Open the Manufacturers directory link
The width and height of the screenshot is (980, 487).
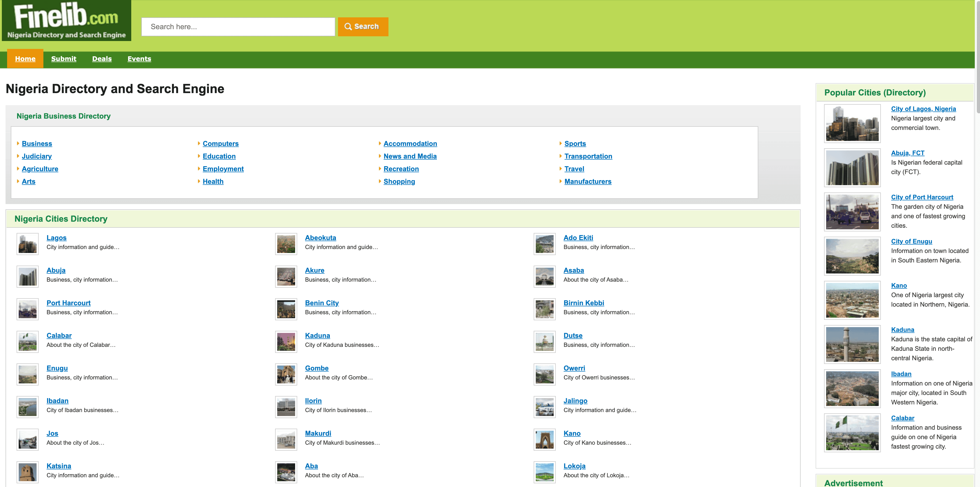pos(587,181)
